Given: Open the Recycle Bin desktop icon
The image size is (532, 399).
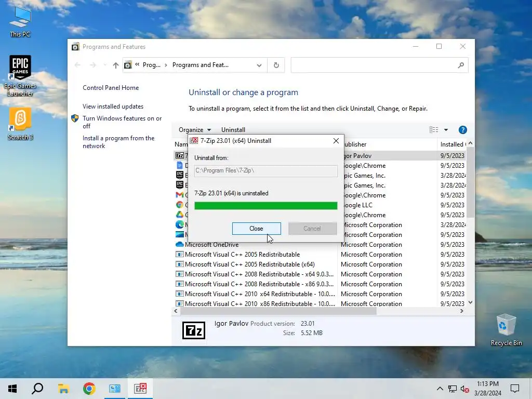Looking at the screenshot, I should [506, 330].
